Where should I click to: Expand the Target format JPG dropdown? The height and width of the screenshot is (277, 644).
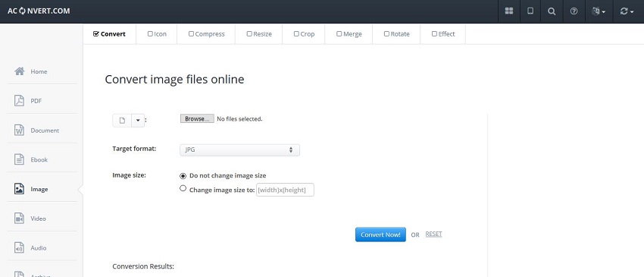240,150
